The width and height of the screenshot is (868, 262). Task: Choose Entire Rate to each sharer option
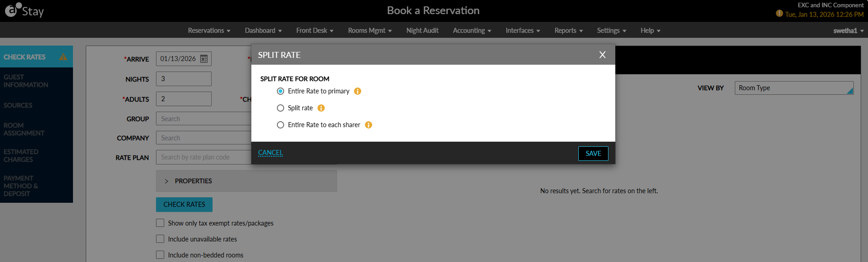281,125
